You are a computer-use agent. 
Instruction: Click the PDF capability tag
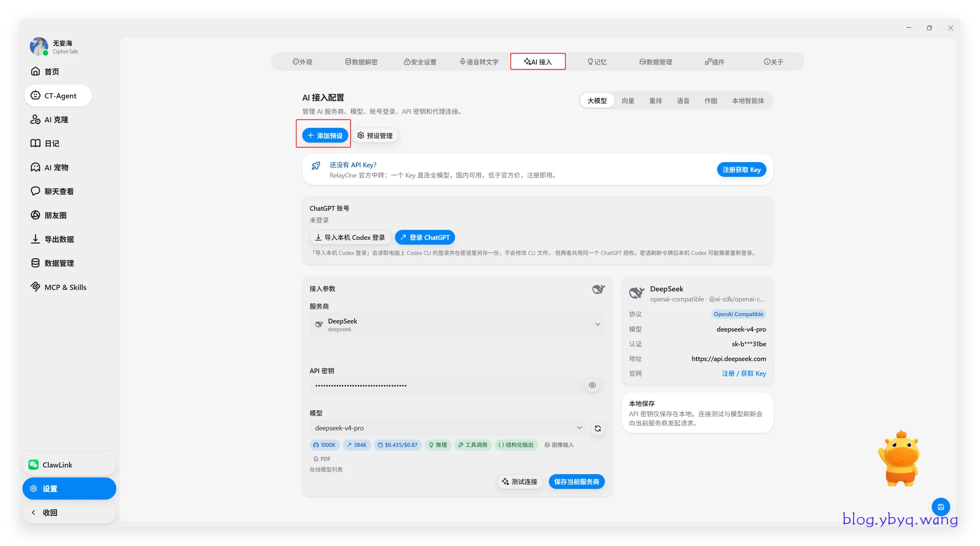click(322, 459)
